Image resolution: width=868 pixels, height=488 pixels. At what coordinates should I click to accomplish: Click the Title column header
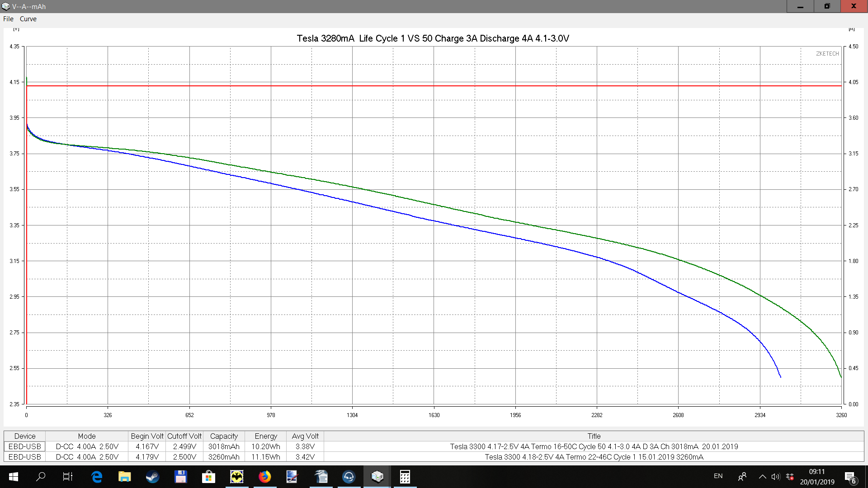pos(594,436)
